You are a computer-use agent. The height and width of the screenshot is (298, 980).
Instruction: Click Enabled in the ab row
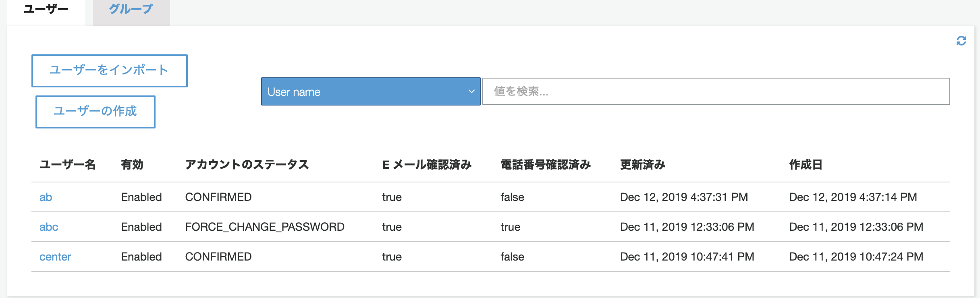(141, 197)
